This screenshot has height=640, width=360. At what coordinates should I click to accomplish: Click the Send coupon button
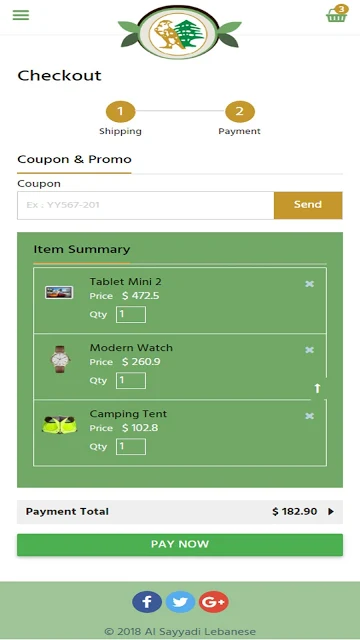pyautogui.click(x=308, y=205)
